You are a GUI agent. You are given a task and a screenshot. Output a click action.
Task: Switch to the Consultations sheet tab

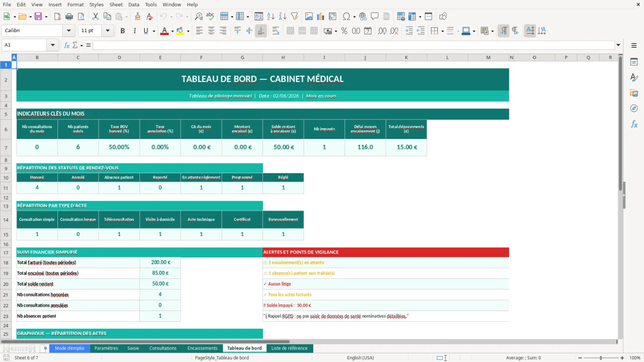coord(163,348)
